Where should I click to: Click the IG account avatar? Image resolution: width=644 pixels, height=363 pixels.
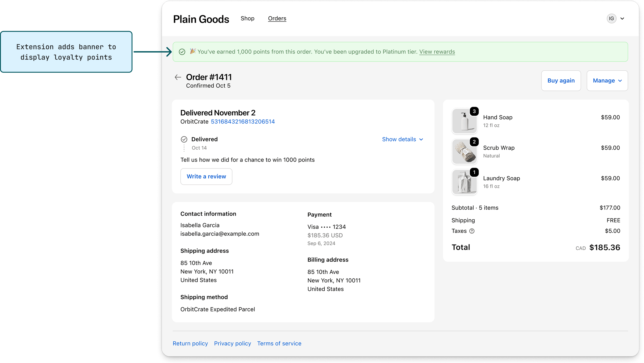coord(611,18)
